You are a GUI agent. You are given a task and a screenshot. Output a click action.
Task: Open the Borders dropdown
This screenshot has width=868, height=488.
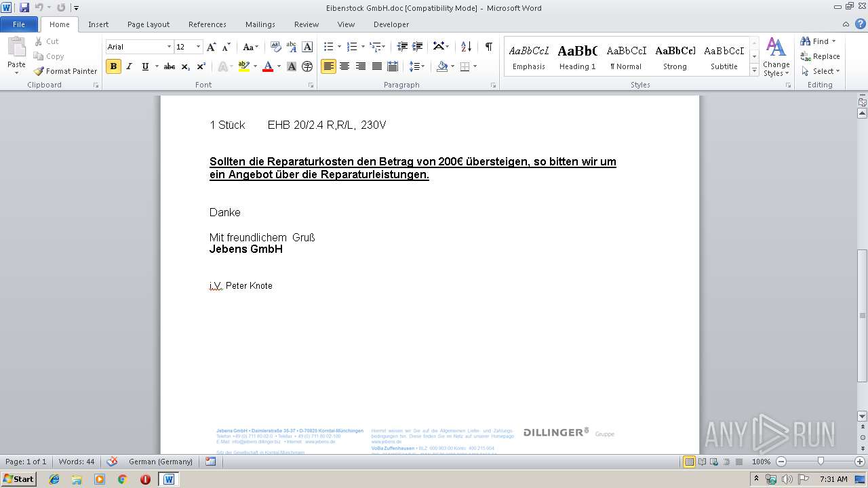(475, 66)
